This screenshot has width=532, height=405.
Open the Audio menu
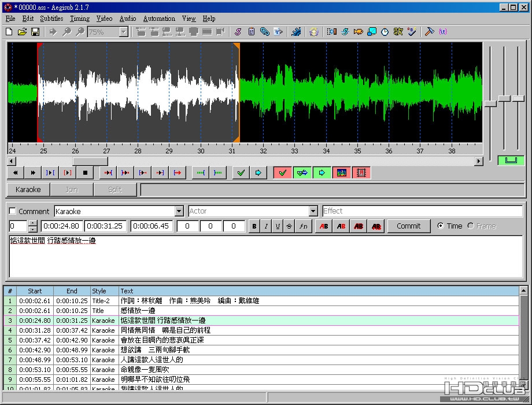click(x=128, y=19)
